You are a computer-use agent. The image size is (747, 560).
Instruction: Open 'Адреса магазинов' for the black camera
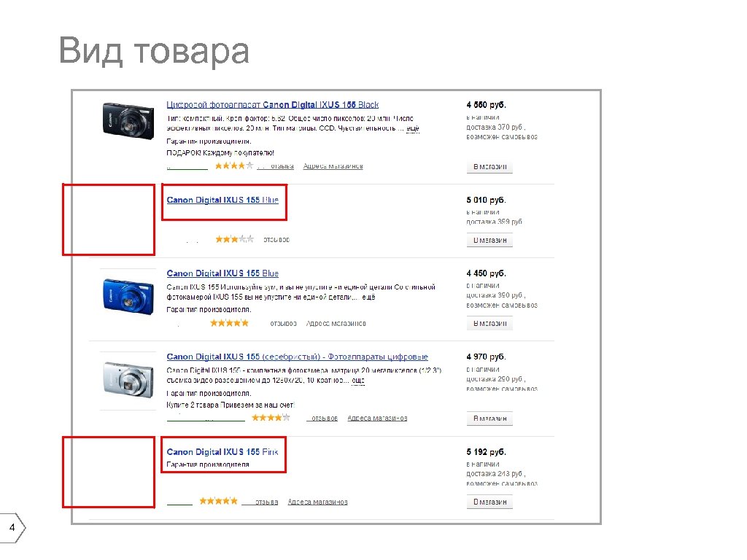333,166
